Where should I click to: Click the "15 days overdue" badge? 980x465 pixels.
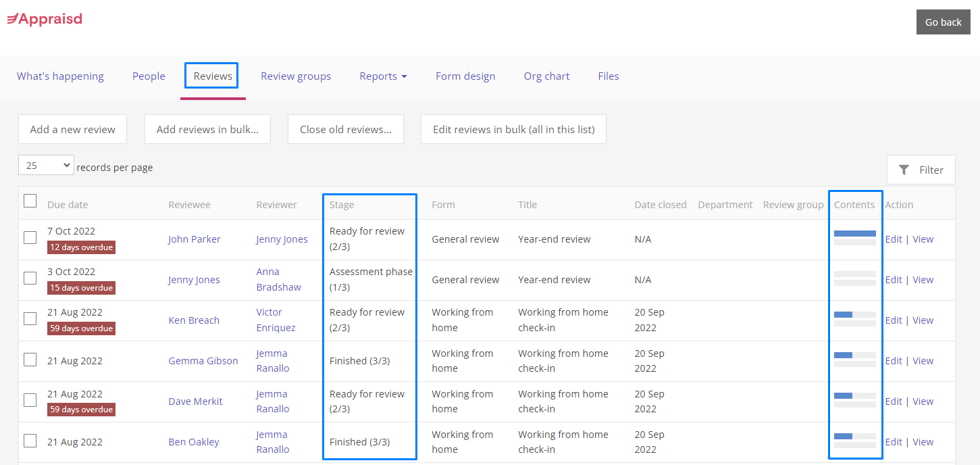(81, 288)
